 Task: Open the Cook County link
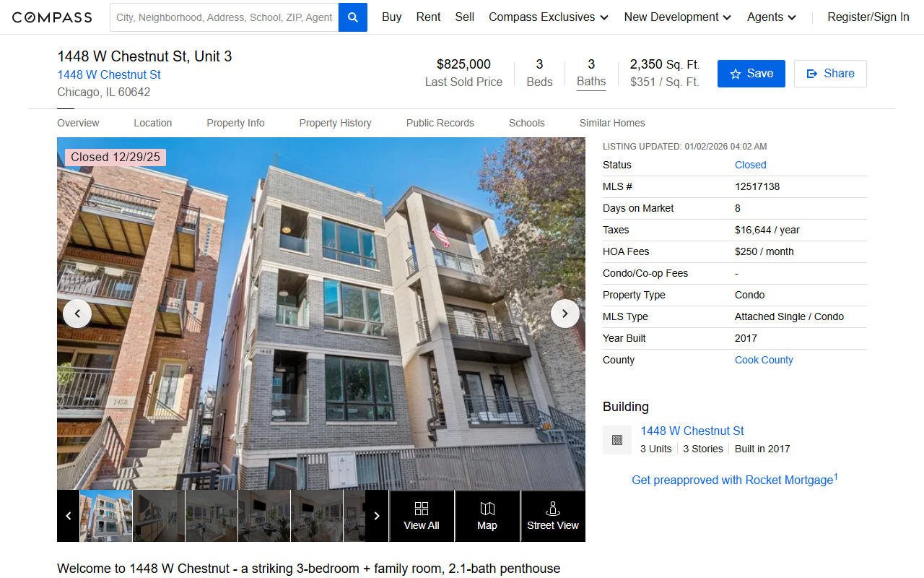764,360
